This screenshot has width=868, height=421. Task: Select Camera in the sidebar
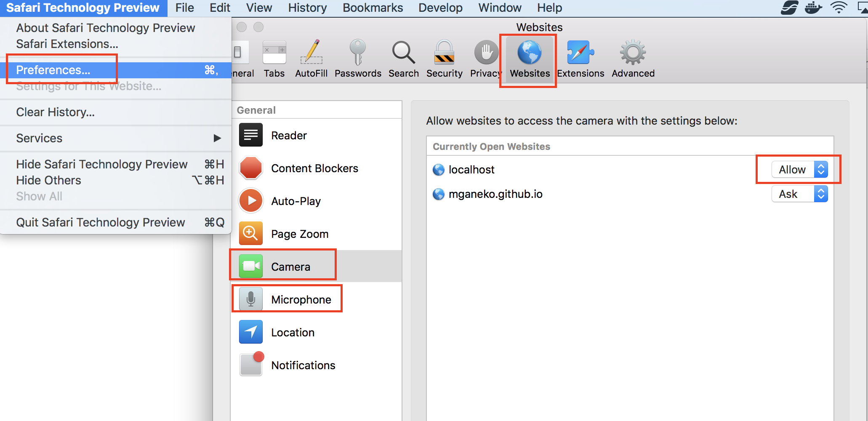[x=316, y=266]
